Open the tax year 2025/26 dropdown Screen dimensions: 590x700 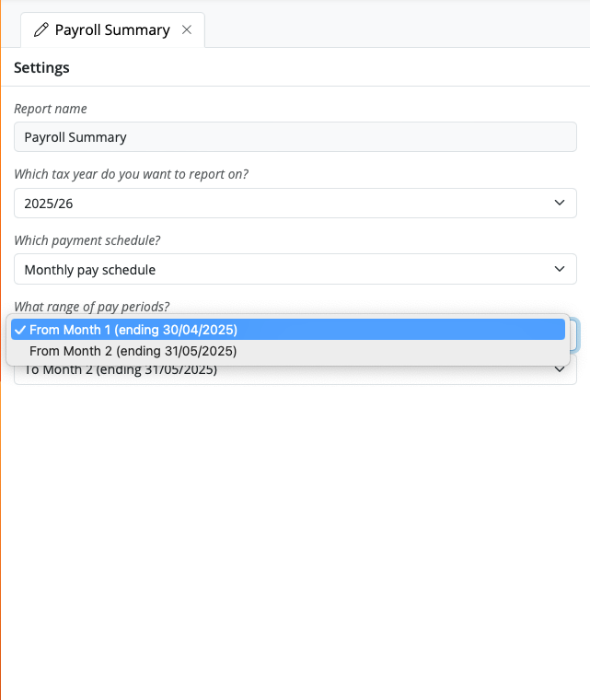[295, 204]
